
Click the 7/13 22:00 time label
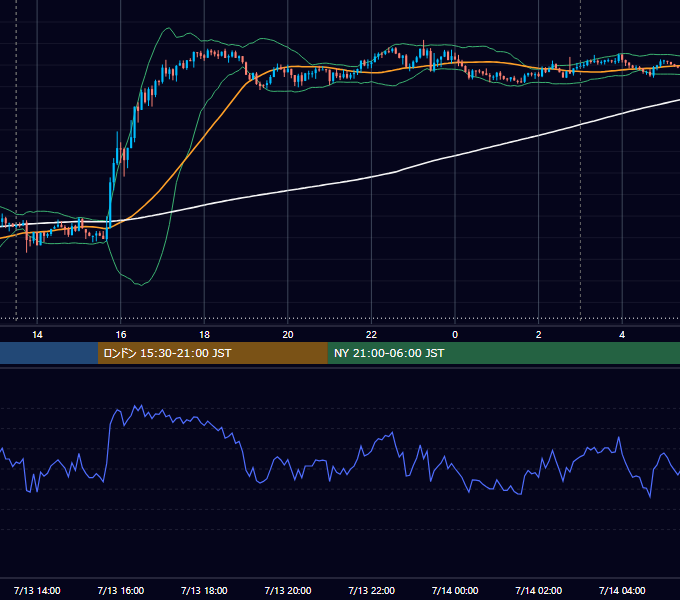(x=372, y=590)
